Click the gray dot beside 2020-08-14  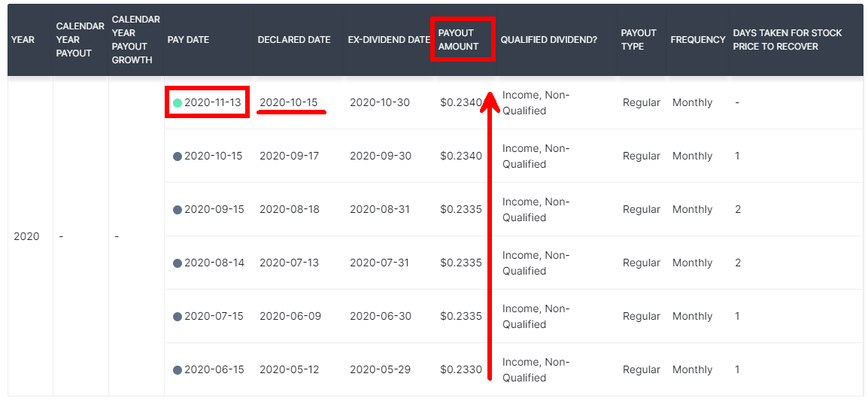[178, 263]
